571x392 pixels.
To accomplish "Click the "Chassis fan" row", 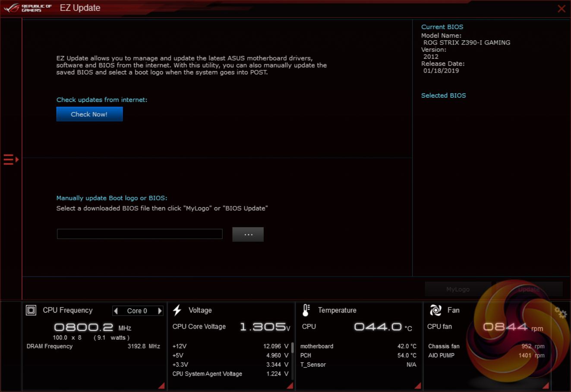I will coord(486,346).
